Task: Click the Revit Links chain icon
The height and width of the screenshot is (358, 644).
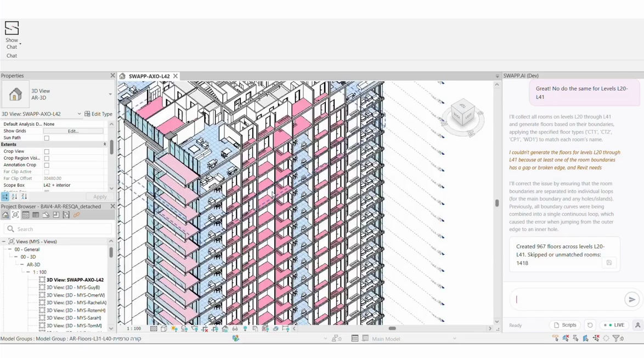Action: (x=76, y=215)
